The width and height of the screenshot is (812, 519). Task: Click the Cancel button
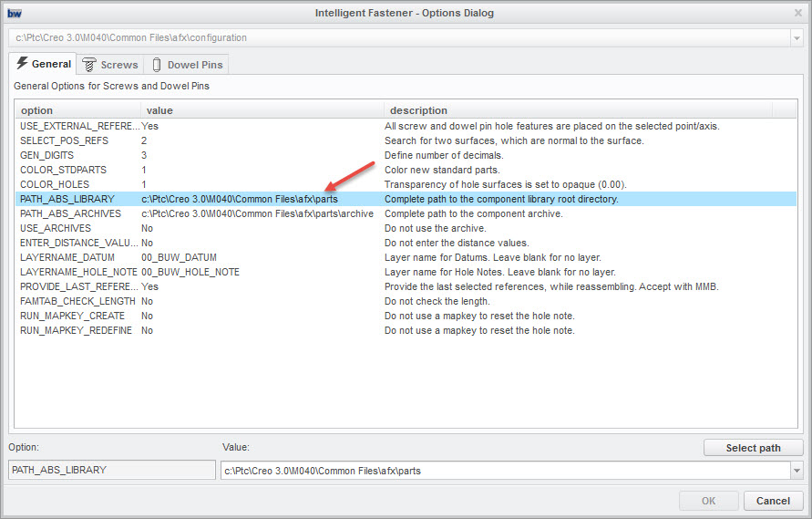pos(773,501)
